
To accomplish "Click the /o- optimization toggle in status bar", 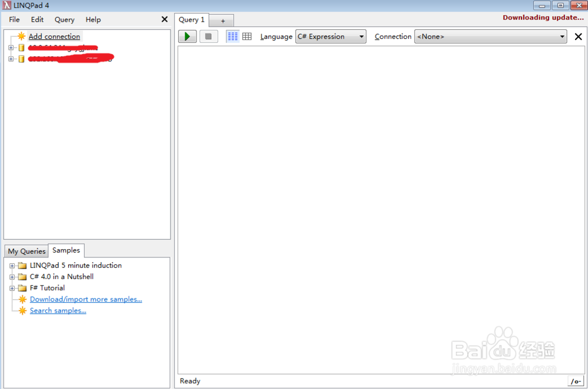I will pos(576,381).
